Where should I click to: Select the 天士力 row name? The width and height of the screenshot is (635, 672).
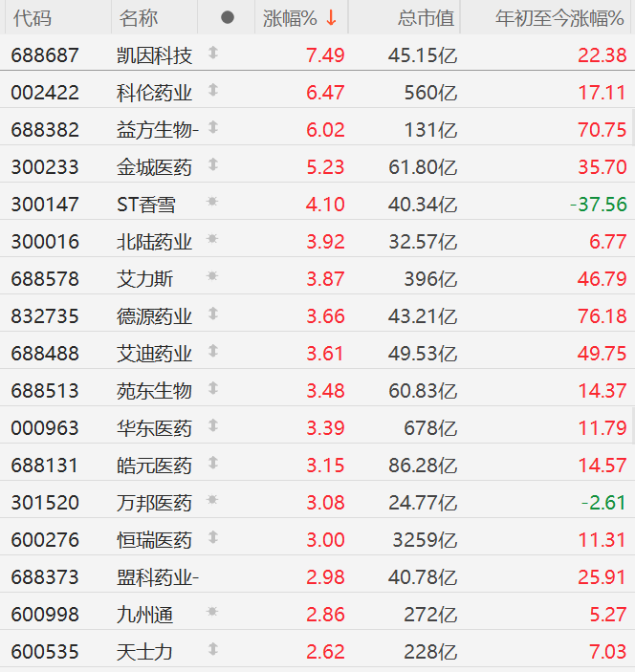[x=144, y=652]
